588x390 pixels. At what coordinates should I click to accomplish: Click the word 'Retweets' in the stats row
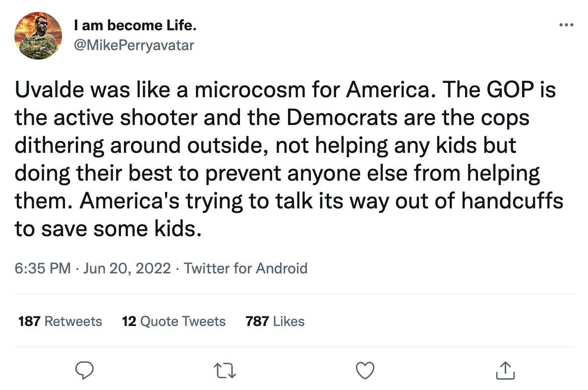[73, 321]
